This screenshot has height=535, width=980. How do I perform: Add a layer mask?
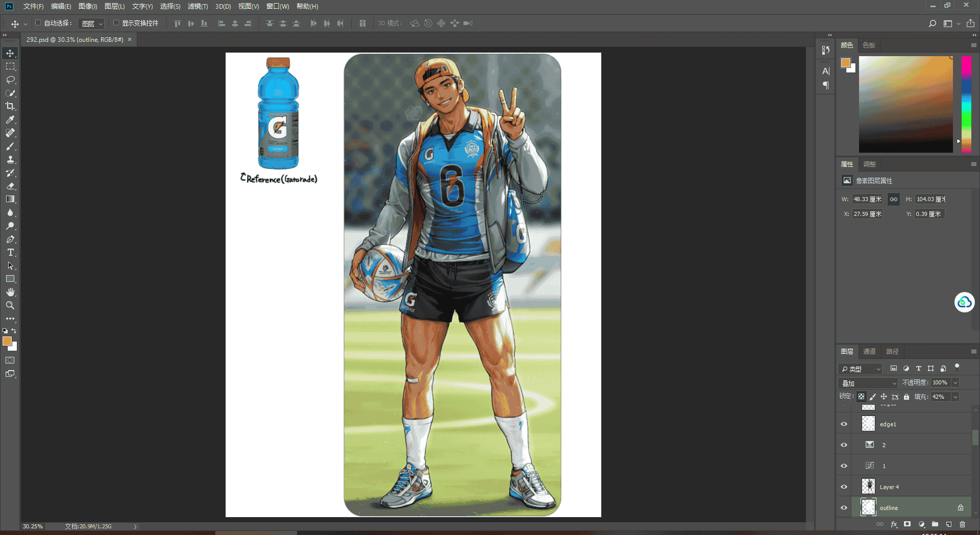907,524
